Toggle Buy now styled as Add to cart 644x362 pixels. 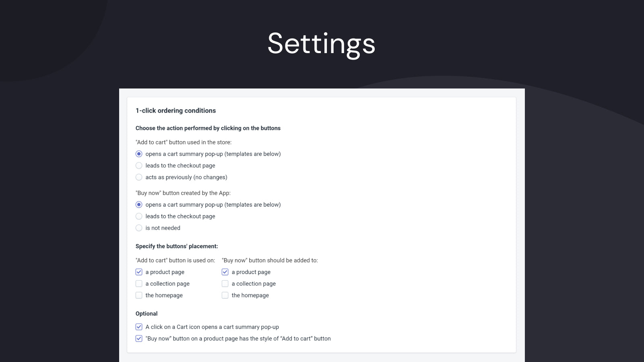(139, 338)
